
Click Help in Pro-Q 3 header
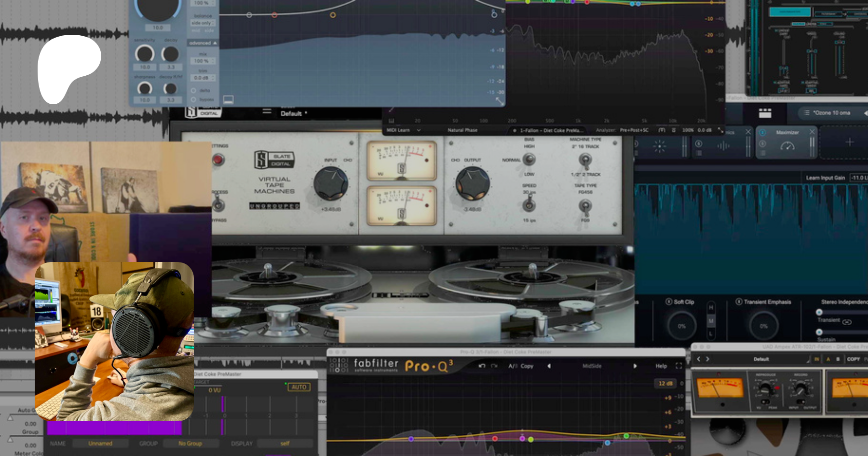tap(661, 366)
